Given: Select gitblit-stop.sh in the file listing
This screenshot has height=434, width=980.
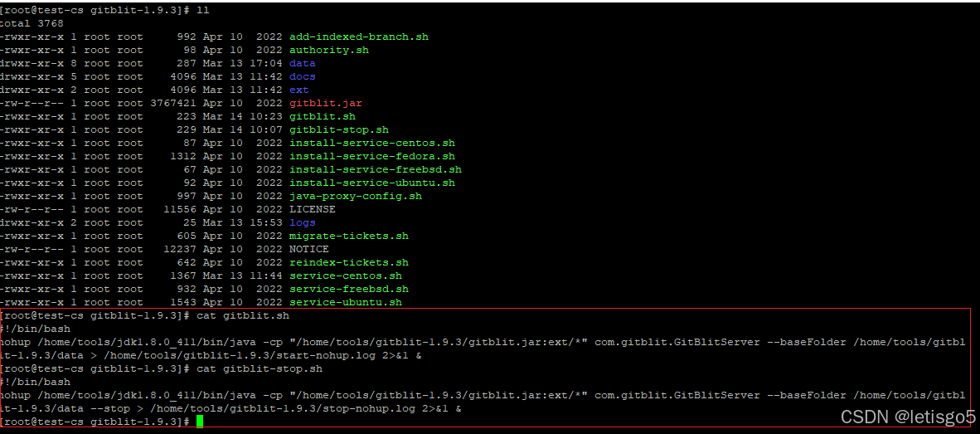Looking at the screenshot, I should [339, 129].
